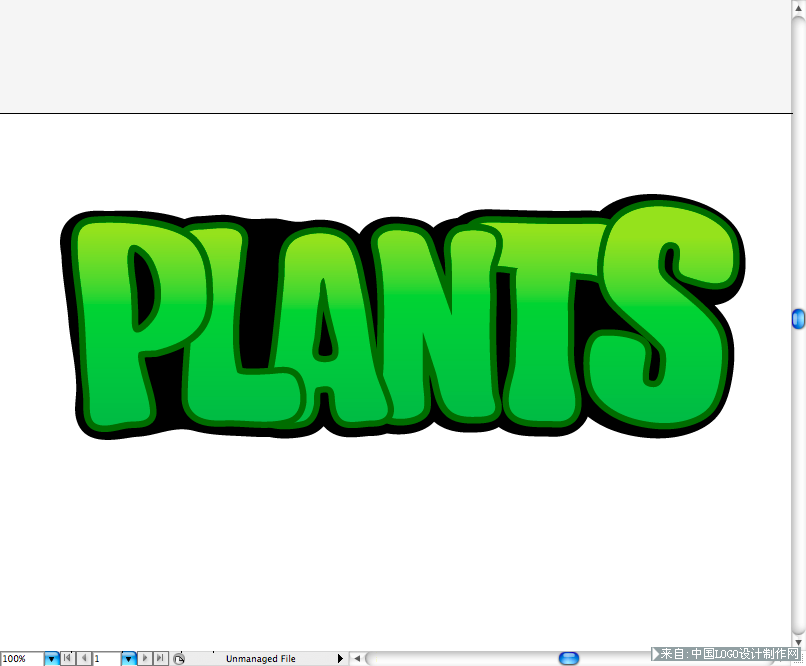Click the vertical scrollbar down arrow
This screenshot has height=666, width=806.
798,642
